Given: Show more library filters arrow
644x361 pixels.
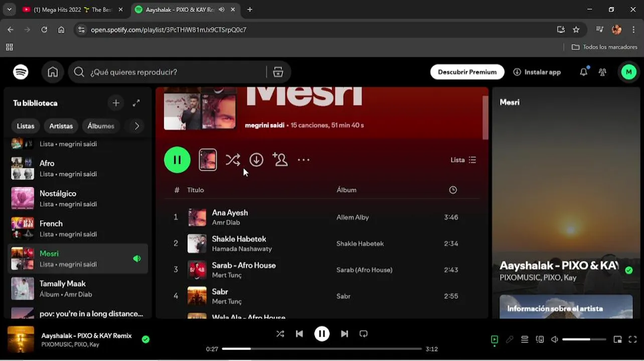Looking at the screenshot, I should 136,126.
